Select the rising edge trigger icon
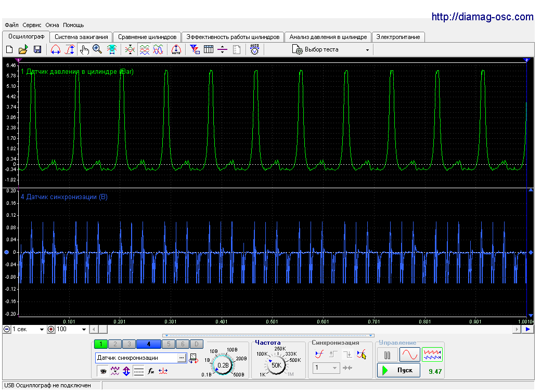Viewport: 541px width, 392px height. (333, 354)
